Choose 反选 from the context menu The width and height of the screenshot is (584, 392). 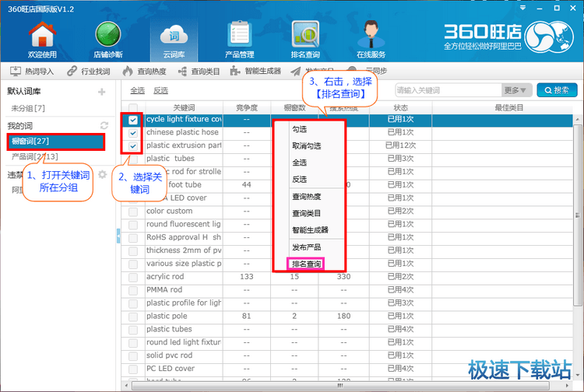(x=300, y=179)
